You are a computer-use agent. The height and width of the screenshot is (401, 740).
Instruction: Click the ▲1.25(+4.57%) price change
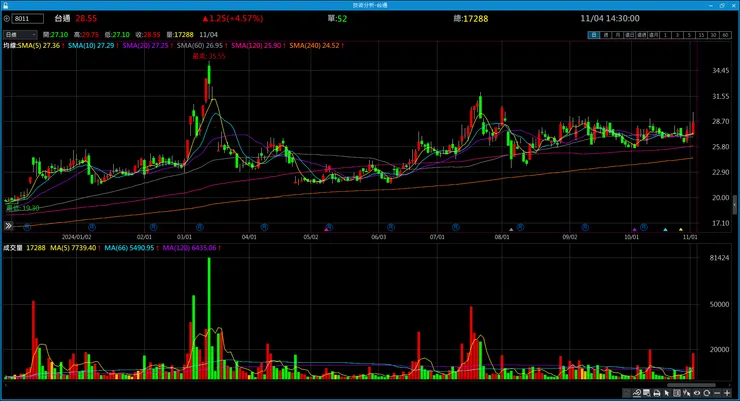pos(233,18)
